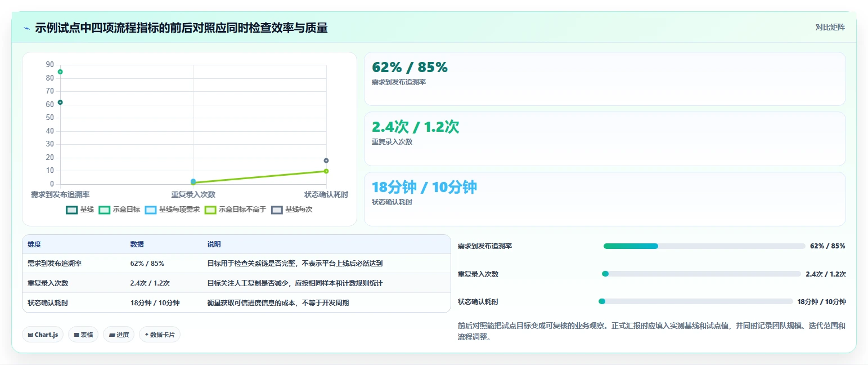
Task: Click the 18分钟 / 10分钟 table cell
Action: 155,302
